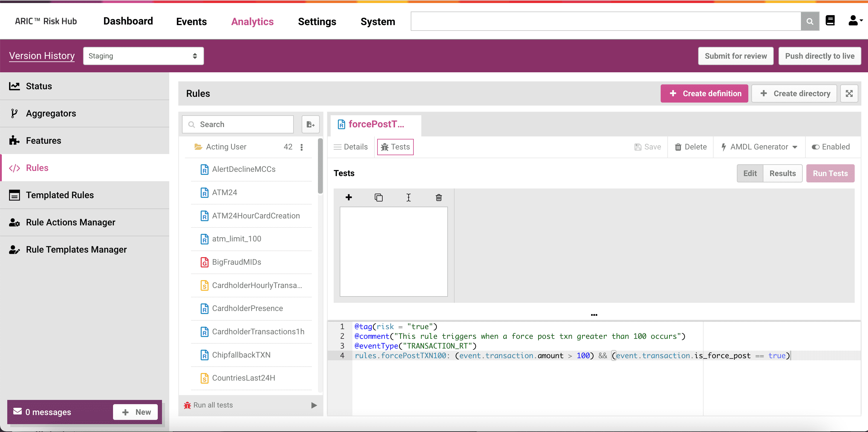Click the ARIC Risk Hub logo text
This screenshot has height=432, width=868.
(x=46, y=21)
